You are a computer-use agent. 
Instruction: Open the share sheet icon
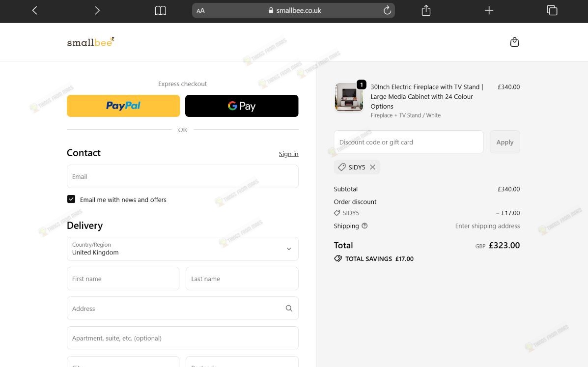pyautogui.click(x=426, y=10)
